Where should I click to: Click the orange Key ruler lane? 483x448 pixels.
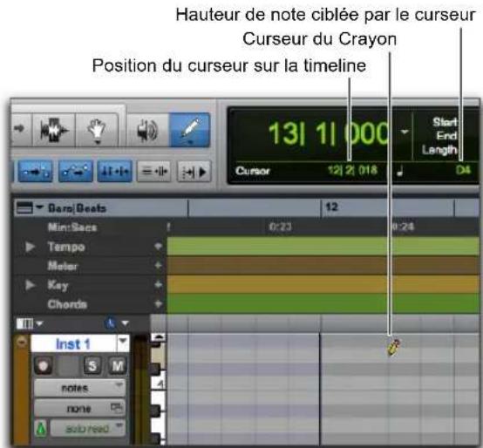tap(323, 284)
